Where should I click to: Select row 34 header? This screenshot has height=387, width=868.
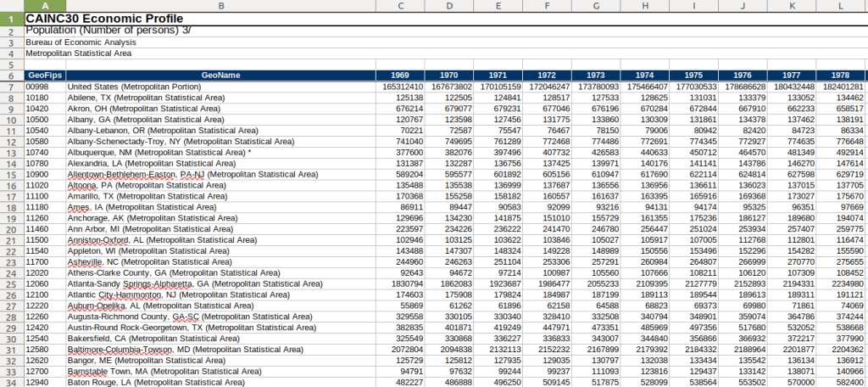[11, 383]
